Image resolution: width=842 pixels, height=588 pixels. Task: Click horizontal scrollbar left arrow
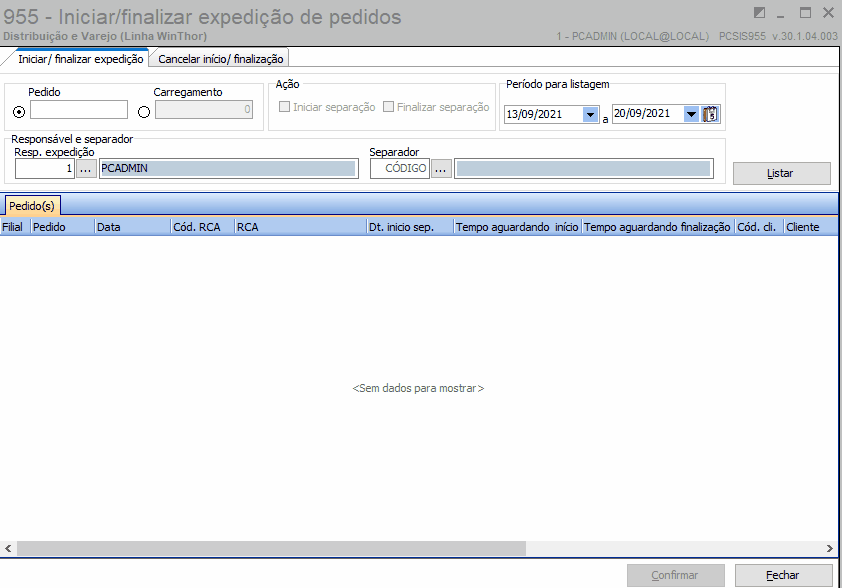[x=8, y=548]
